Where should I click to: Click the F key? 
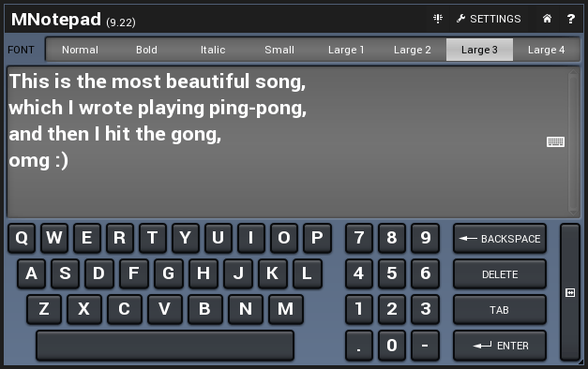click(x=134, y=273)
